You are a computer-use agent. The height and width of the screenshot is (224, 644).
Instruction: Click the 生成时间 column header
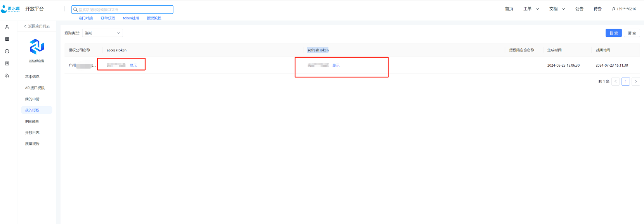[554, 50]
